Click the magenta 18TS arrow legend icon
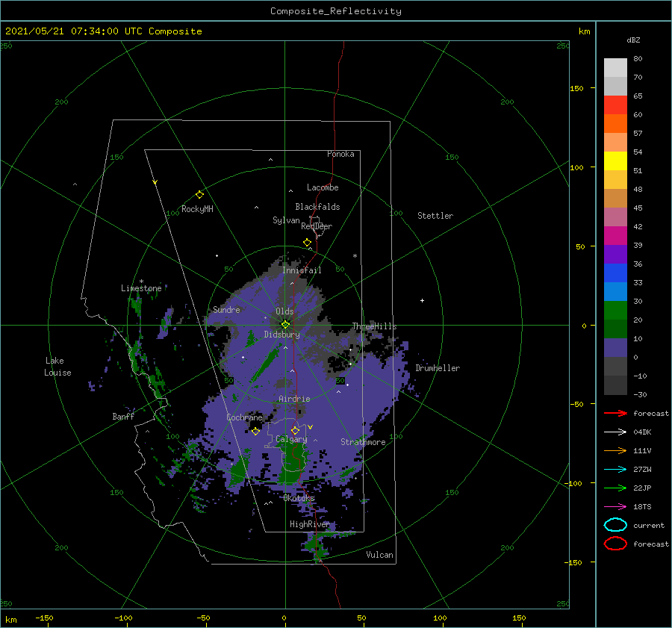Viewport: 672px width, 628px height. tap(615, 507)
